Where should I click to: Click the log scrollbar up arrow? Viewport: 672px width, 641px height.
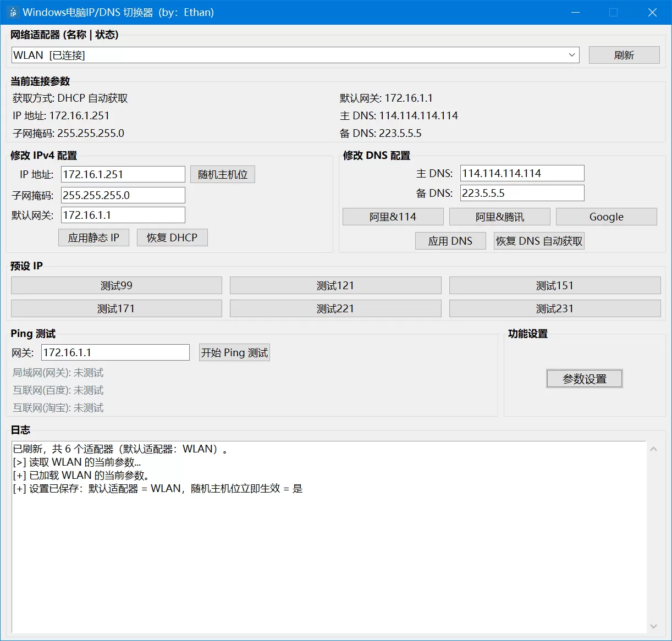(x=653, y=449)
